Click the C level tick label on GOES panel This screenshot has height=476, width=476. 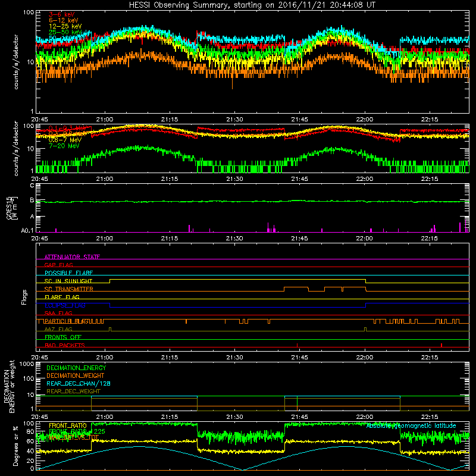tap(32, 186)
